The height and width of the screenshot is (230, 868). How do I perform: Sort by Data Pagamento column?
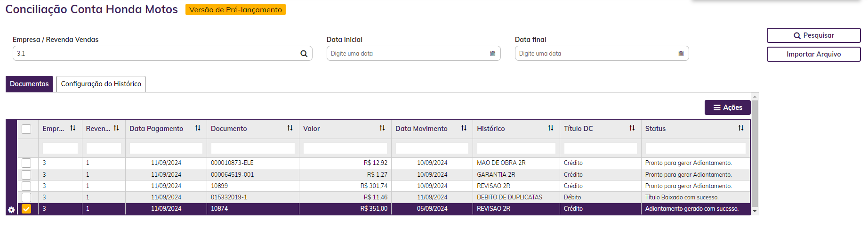[198, 128]
